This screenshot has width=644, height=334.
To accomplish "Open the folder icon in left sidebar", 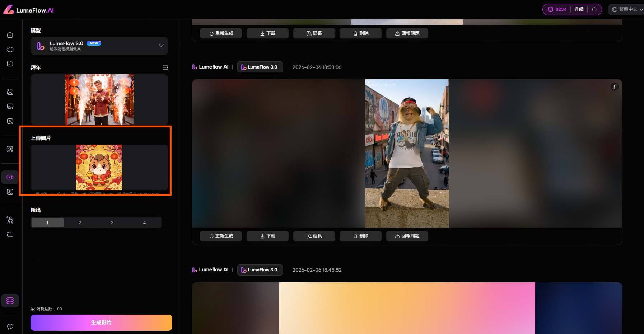I will click(10, 64).
